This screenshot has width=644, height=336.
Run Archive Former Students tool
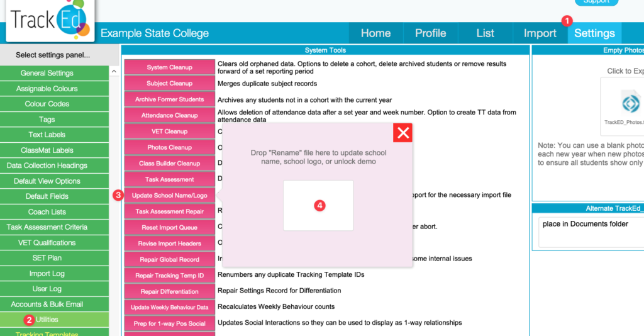click(x=169, y=99)
